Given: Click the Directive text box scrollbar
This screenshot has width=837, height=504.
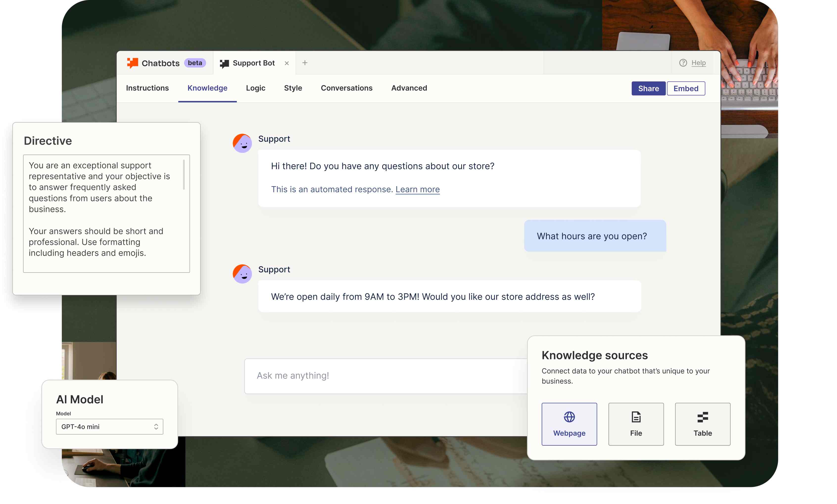Looking at the screenshot, I should tap(184, 175).
